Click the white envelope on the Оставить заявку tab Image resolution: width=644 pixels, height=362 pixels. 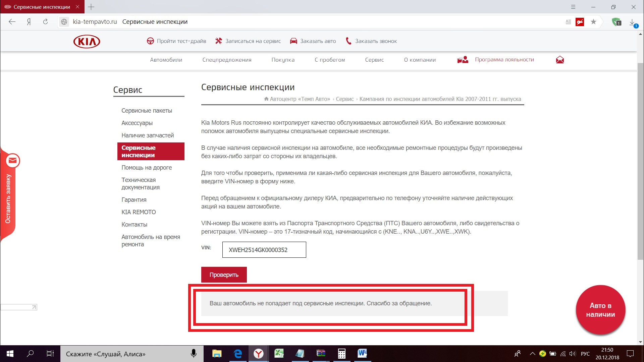(x=13, y=161)
